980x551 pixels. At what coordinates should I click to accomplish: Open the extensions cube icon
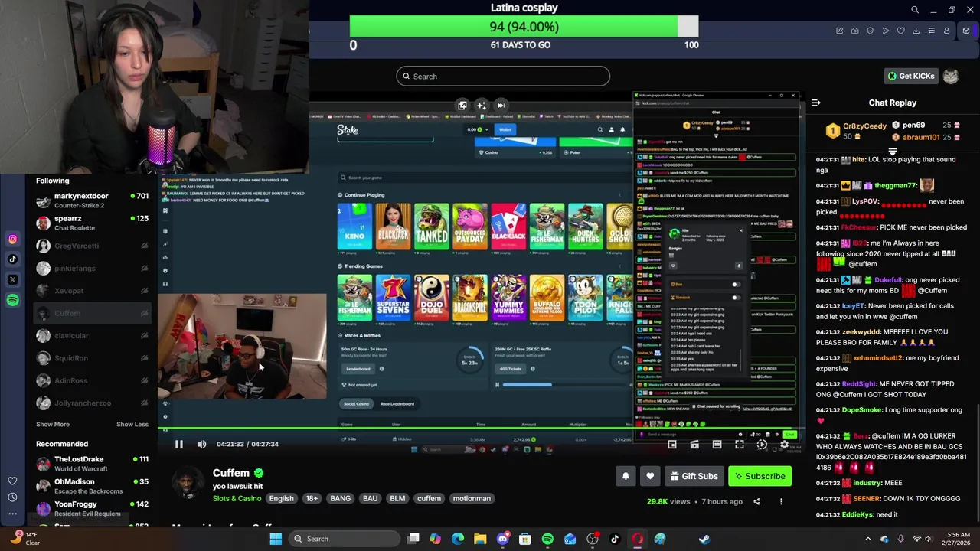966,31
